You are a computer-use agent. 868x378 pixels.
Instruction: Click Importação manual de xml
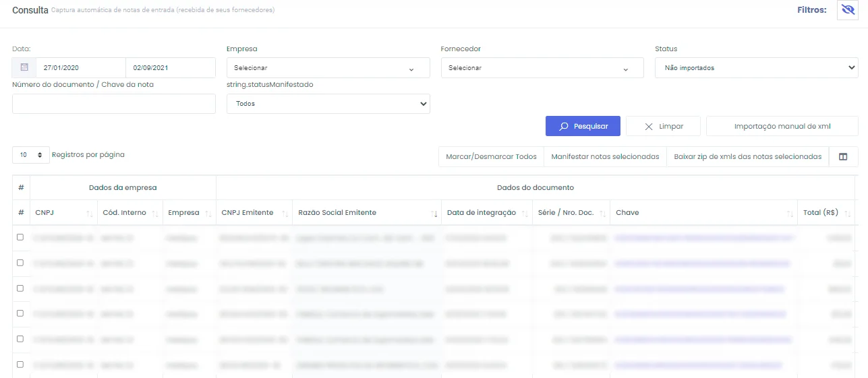782,126
